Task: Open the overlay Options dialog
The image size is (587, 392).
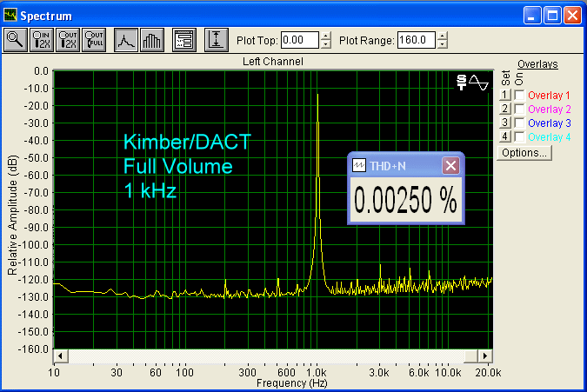Action: point(524,153)
